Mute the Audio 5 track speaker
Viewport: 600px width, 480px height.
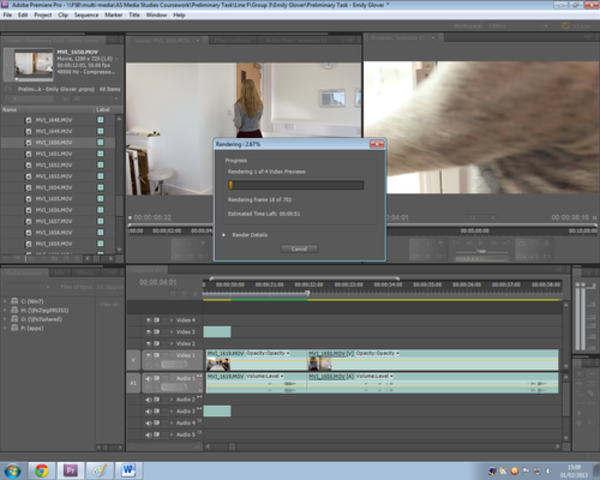(148, 435)
